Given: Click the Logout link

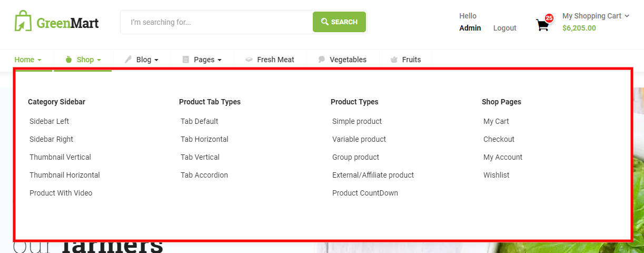Looking at the screenshot, I should [x=504, y=28].
